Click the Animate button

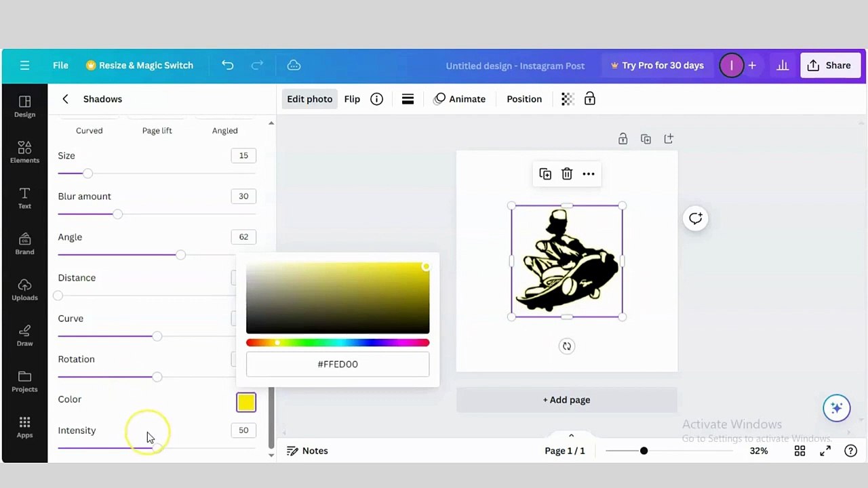pos(460,99)
